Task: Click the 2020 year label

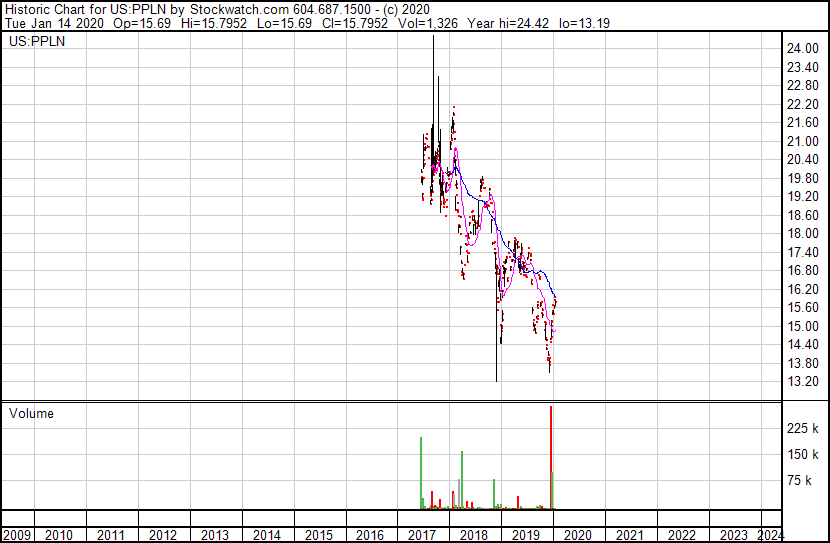Action: click(578, 535)
